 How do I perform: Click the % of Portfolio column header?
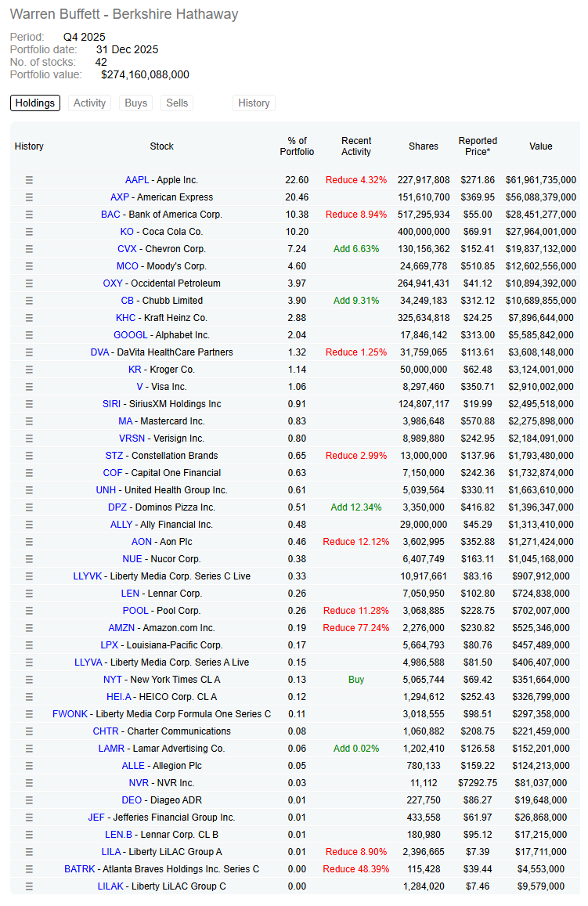pyautogui.click(x=297, y=146)
